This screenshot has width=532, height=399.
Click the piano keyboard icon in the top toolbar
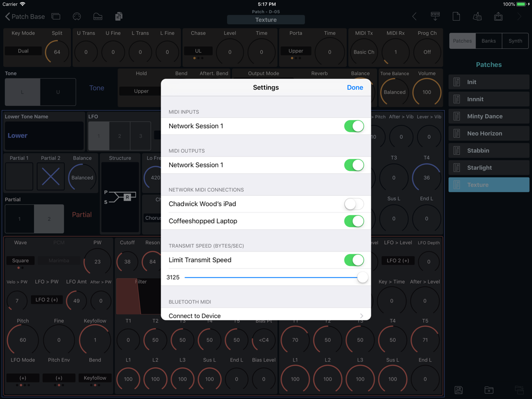pos(98,16)
